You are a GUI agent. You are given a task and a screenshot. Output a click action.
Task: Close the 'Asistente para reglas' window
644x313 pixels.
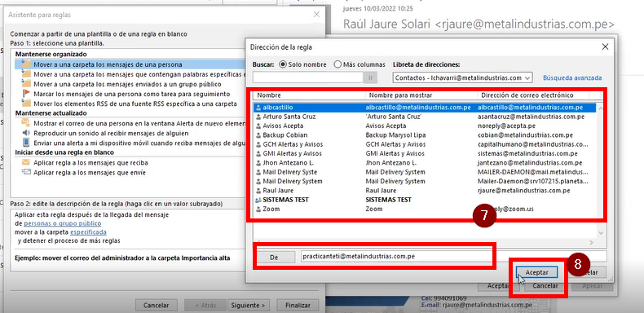tap(316, 15)
